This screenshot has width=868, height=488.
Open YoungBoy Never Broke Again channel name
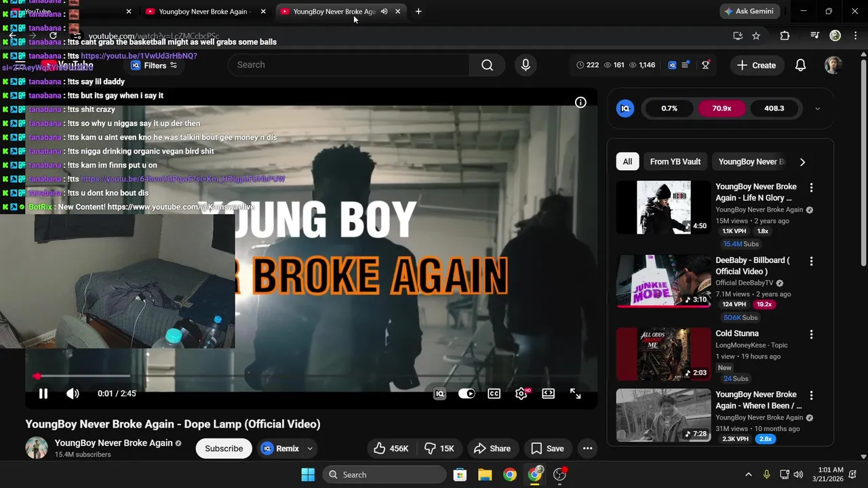[x=113, y=443]
